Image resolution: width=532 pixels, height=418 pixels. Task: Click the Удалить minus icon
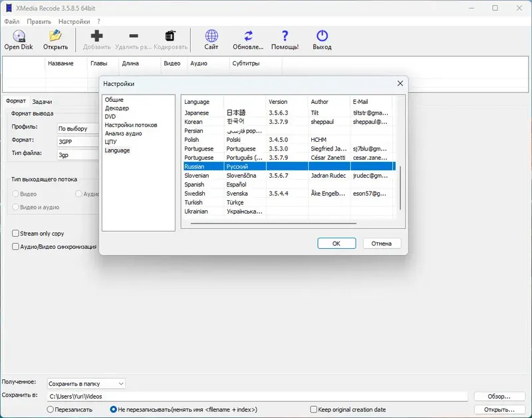coord(134,36)
